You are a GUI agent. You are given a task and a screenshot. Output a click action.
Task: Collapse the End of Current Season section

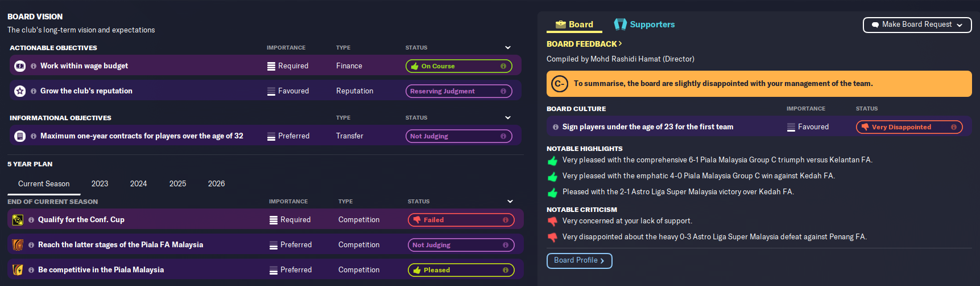pyautogui.click(x=510, y=202)
